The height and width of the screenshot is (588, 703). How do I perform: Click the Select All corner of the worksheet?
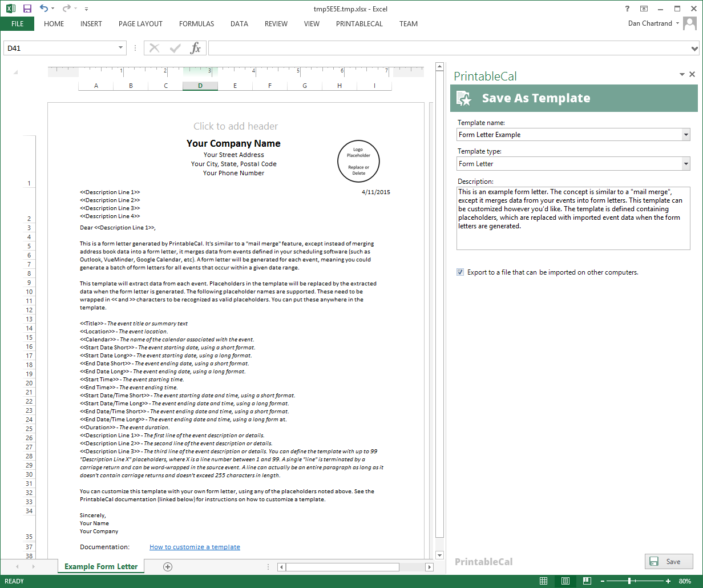(15, 73)
